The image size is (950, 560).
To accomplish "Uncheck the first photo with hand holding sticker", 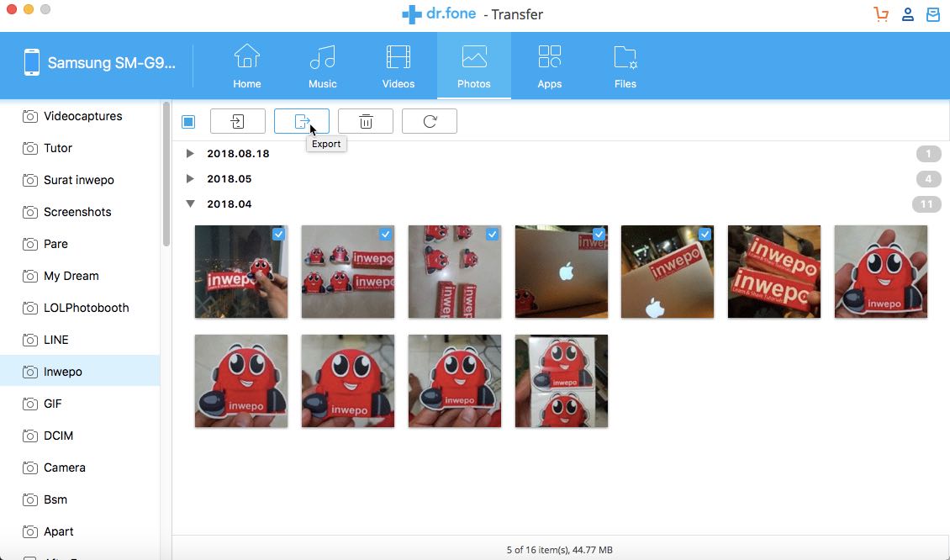I will [278, 234].
